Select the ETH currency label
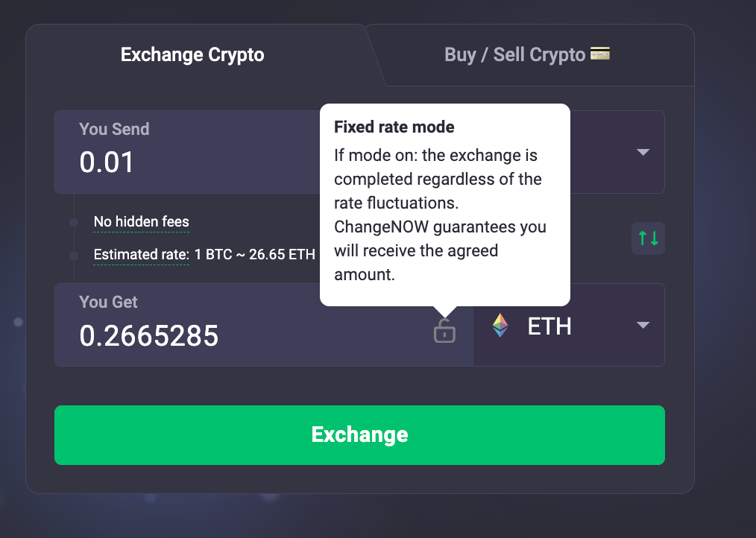The height and width of the screenshot is (538, 756). [549, 326]
